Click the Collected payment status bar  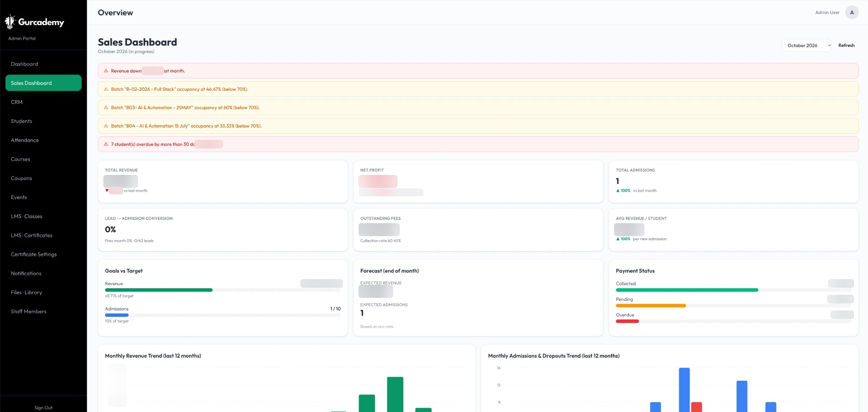point(734,290)
